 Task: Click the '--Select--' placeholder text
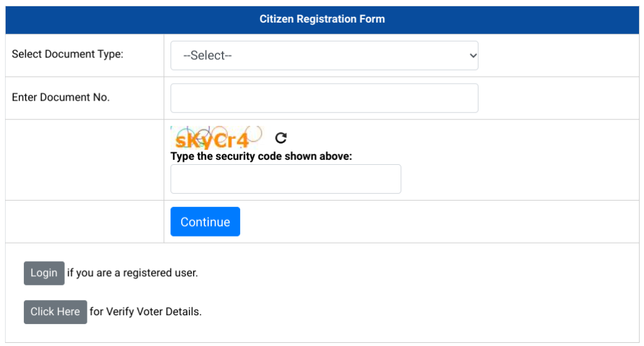[208, 55]
